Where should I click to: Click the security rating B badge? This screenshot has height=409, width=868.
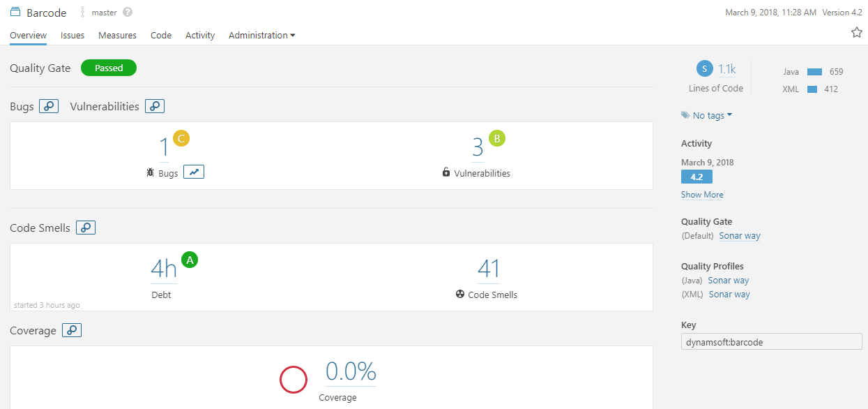[497, 138]
